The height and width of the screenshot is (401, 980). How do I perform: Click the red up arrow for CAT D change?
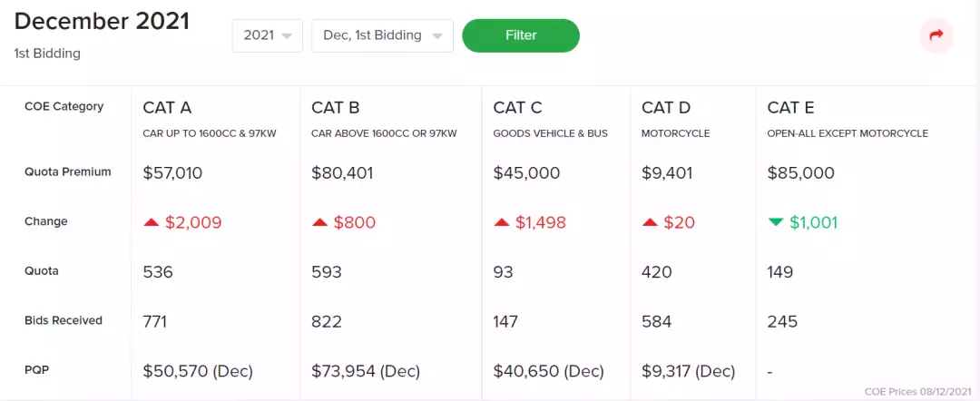coord(651,222)
